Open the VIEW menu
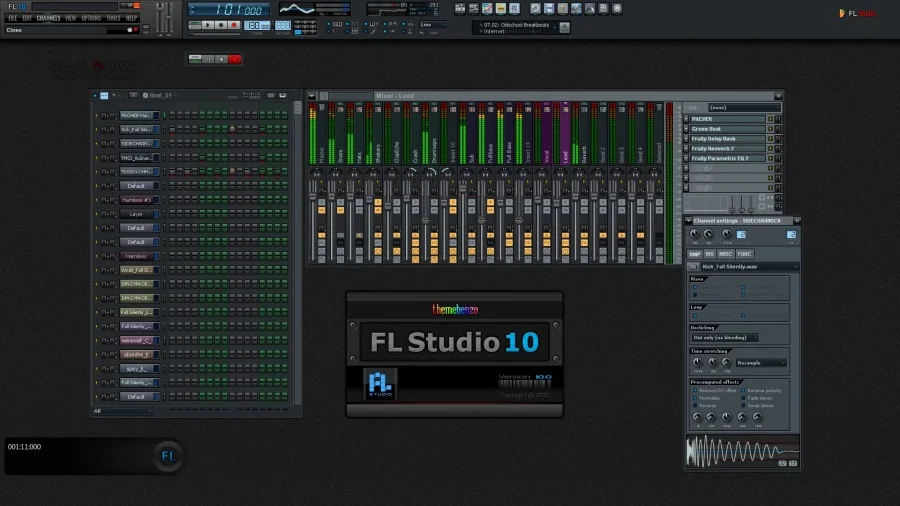The image size is (900, 506). 70,18
